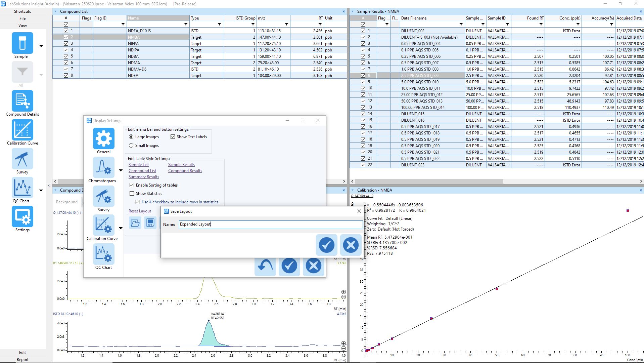Viewport: 644px width, 363px height.
Task: Open the Calibration Curve shortcut in sidebar
Action: pyautogui.click(x=22, y=130)
